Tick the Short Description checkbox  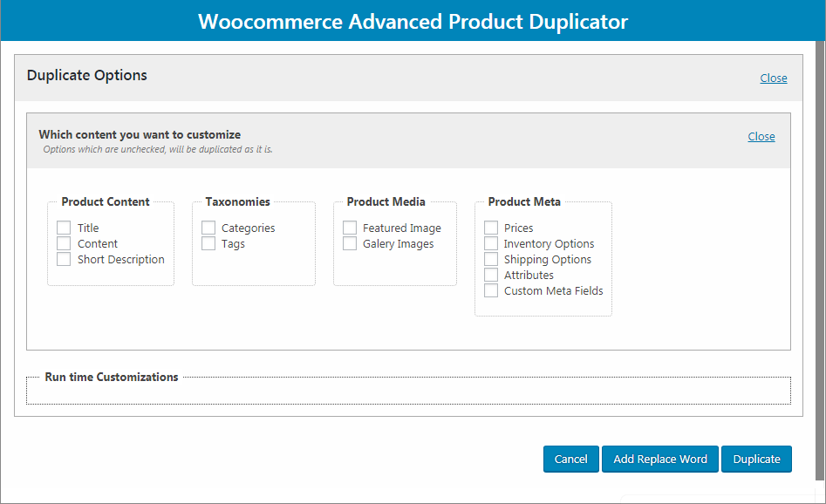64,259
